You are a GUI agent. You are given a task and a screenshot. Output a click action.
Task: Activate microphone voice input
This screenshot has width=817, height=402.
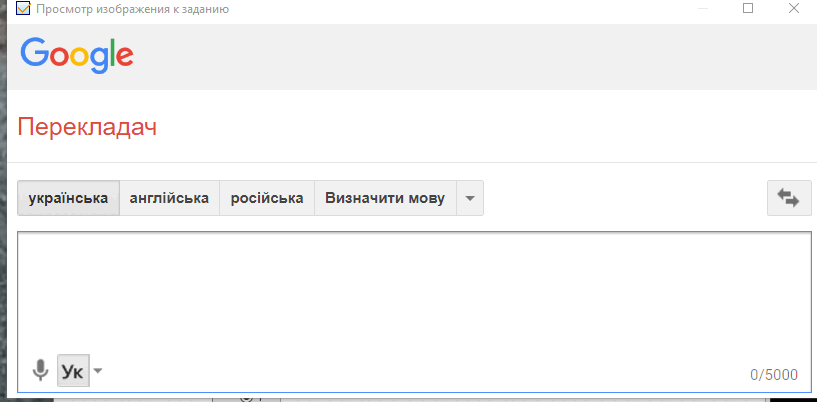[40, 371]
